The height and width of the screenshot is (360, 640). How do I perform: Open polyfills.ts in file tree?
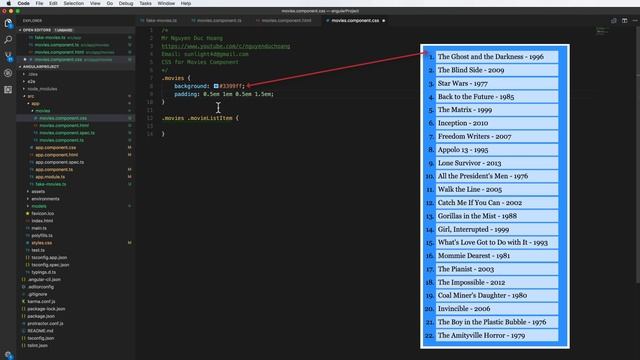(42, 236)
